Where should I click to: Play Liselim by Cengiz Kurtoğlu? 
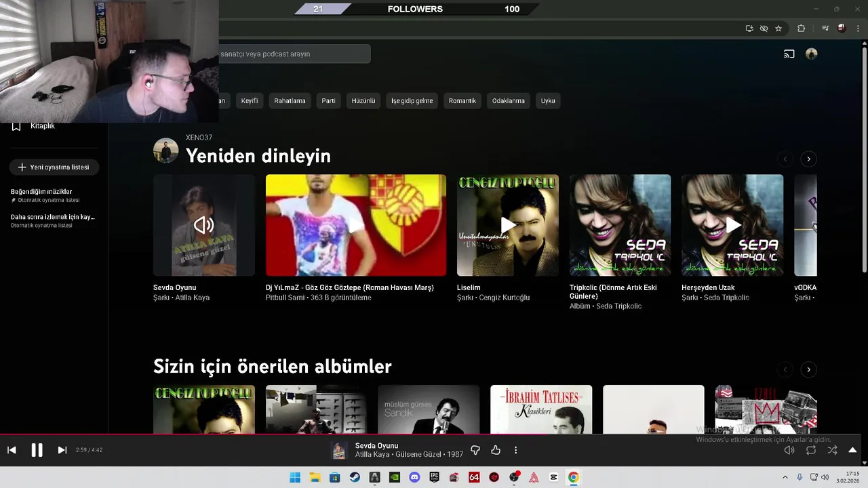click(x=508, y=225)
